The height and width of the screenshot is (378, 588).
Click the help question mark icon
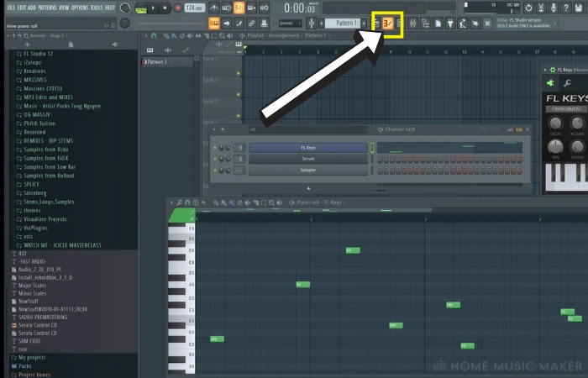[566, 8]
